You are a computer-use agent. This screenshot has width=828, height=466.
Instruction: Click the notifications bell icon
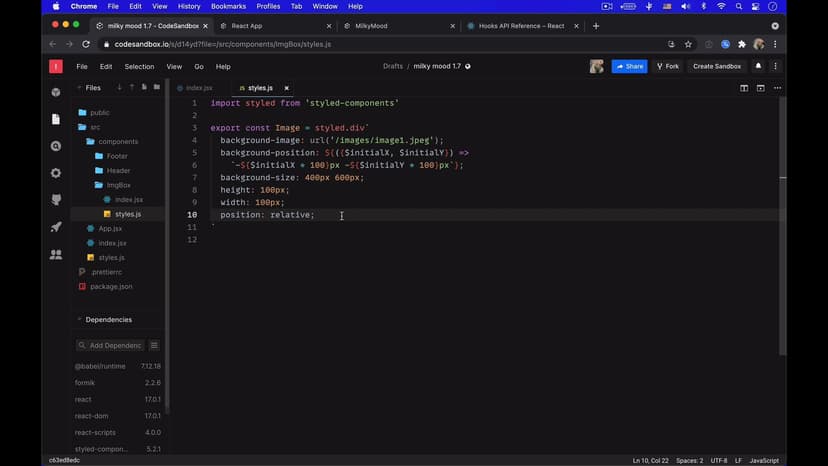758,66
